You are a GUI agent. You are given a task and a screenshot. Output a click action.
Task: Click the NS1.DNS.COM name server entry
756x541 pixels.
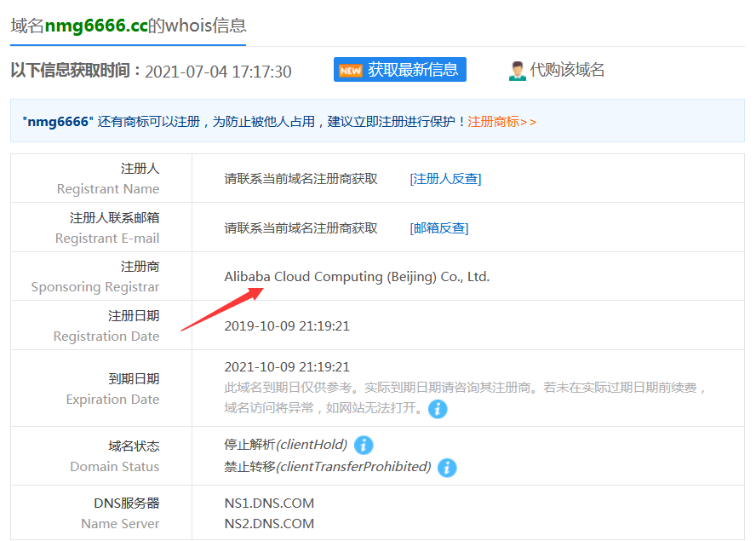269,504
